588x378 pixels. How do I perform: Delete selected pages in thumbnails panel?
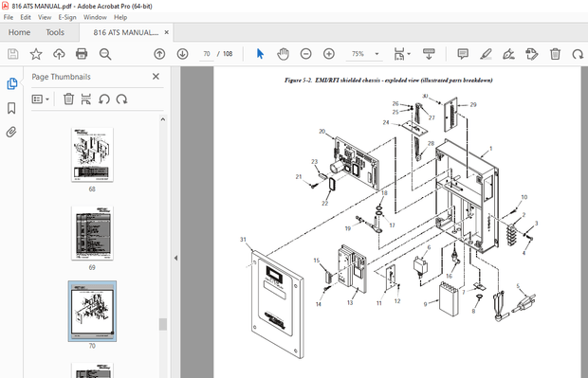point(68,99)
